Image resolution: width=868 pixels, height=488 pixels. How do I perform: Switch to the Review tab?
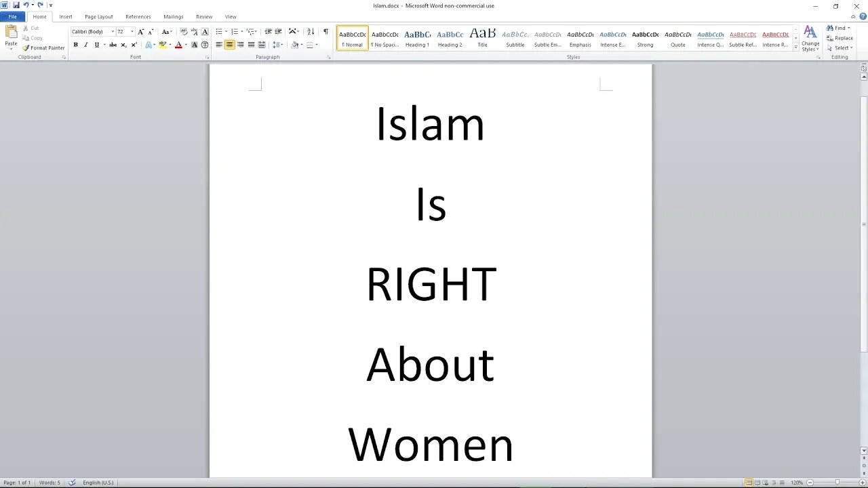click(204, 17)
